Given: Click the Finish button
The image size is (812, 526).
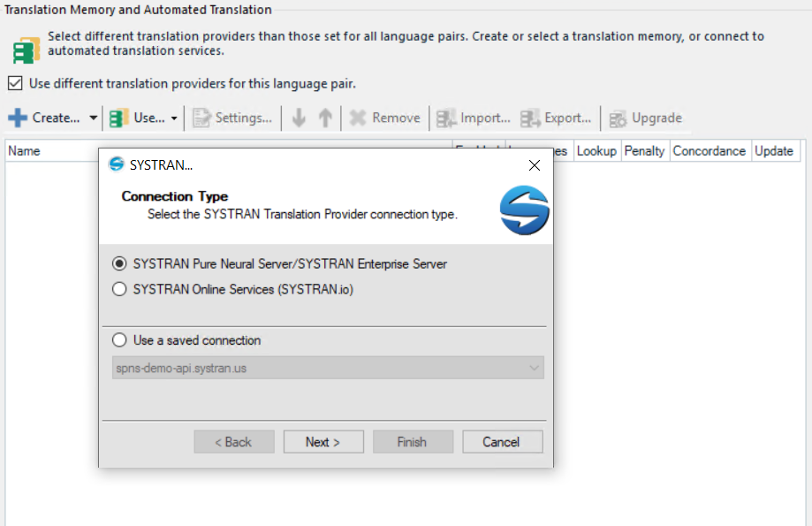Looking at the screenshot, I should 413,442.
